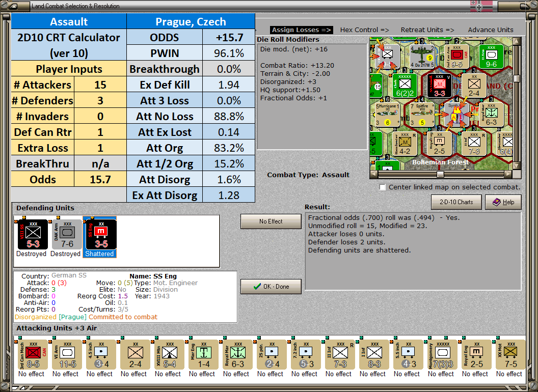The image size is (538, 392).
Task: Select the Royal Eng 2-5 attacking unit
Action: coord(476,355)
